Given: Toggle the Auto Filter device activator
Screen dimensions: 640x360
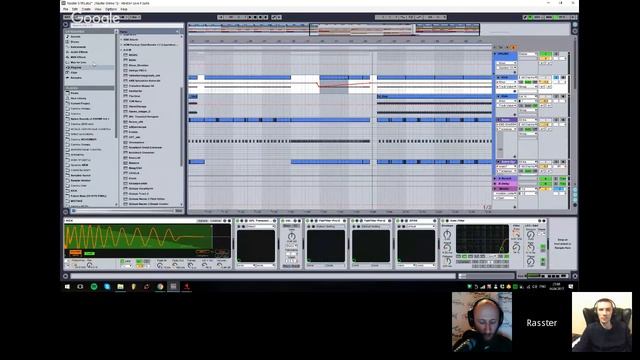Looking at the screenshot, I should [444, 221].
